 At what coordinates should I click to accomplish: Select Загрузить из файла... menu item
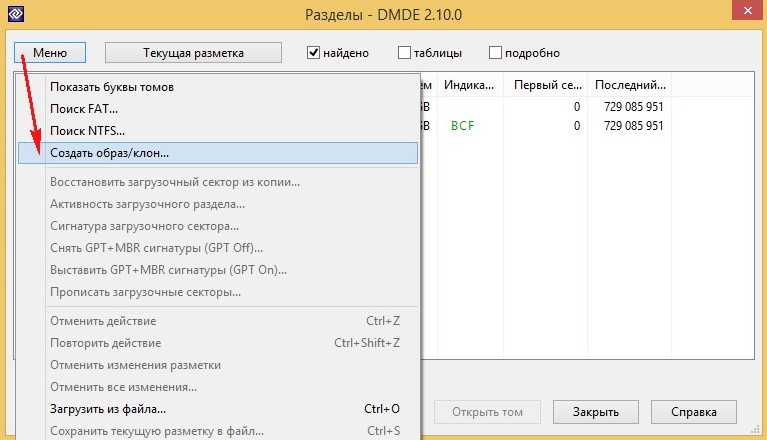[218, 409]
